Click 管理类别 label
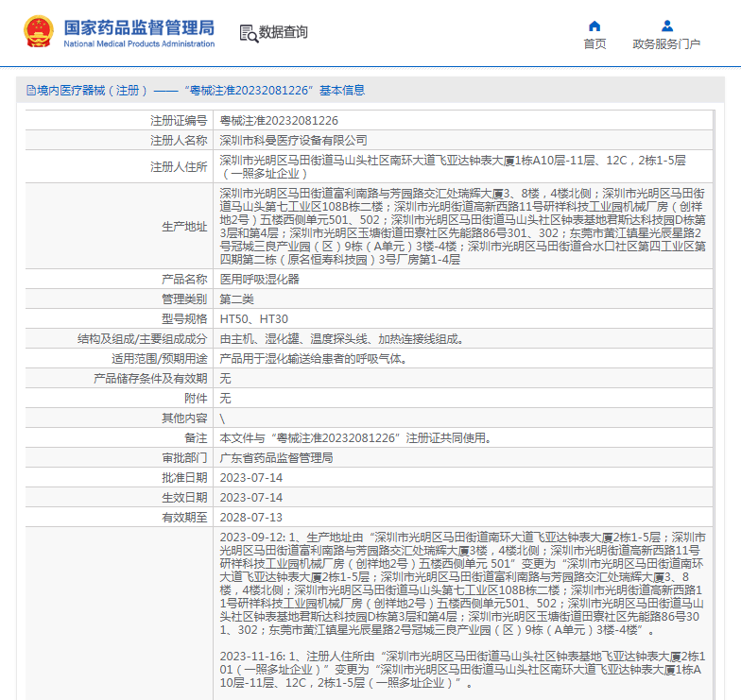Viewport: 741px width, 700px height. pyautogui.click(x=184, y=299)
